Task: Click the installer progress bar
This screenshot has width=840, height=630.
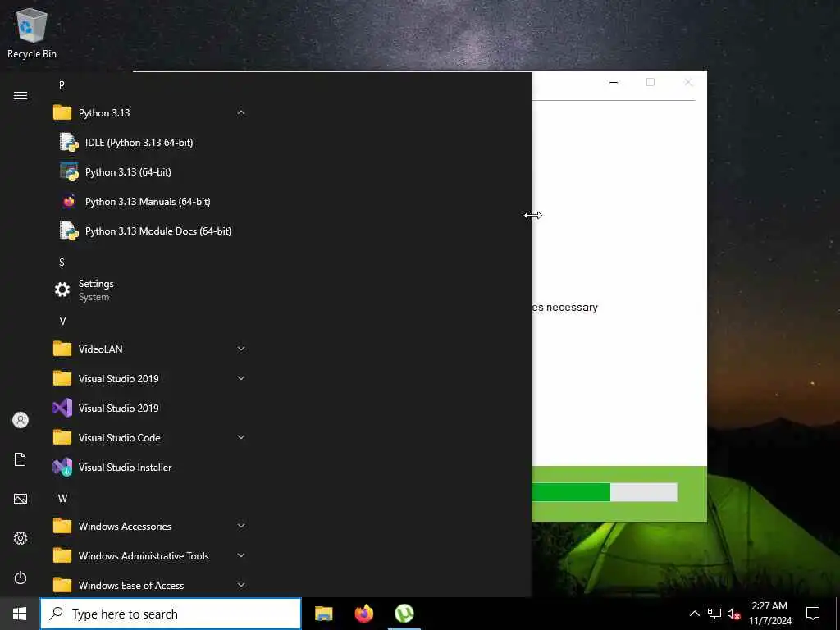Action: click(x=605, y=492)
